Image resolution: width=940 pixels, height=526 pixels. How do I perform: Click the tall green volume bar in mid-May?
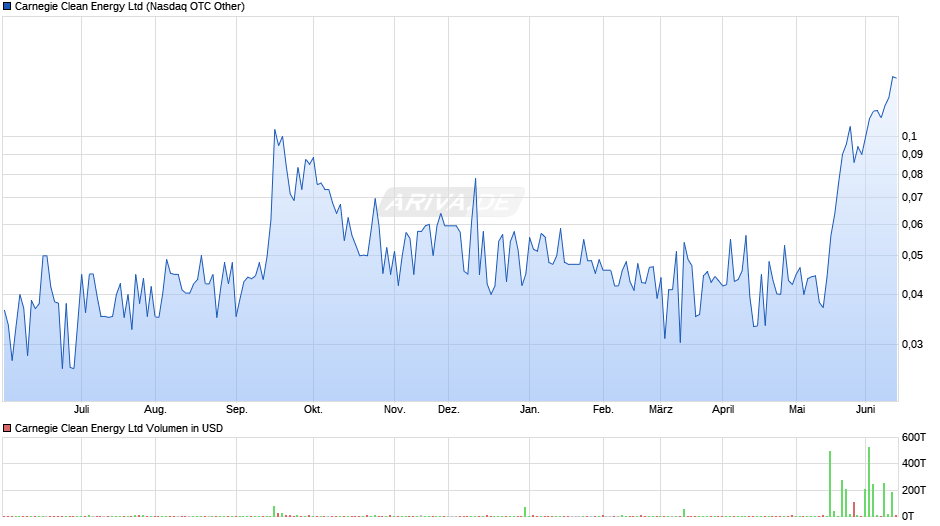[830, 484]
